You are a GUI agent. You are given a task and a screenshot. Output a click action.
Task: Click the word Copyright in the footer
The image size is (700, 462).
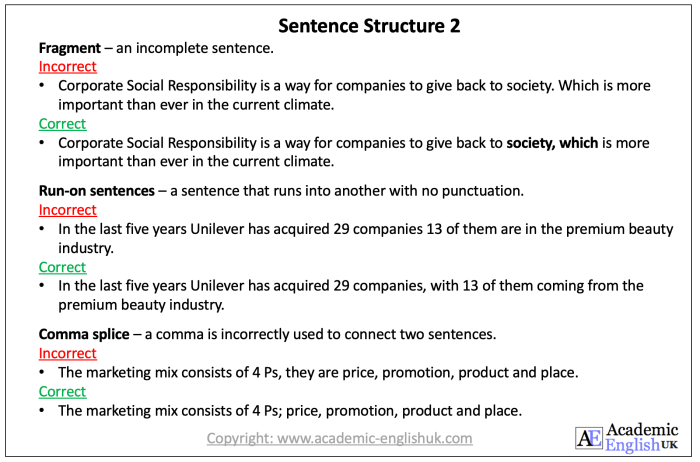point(240,438)
